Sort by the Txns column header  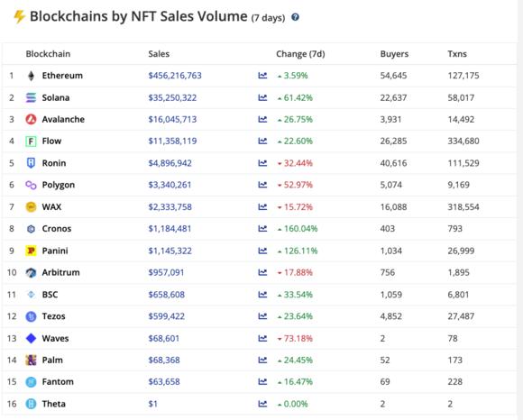(457, 54)
